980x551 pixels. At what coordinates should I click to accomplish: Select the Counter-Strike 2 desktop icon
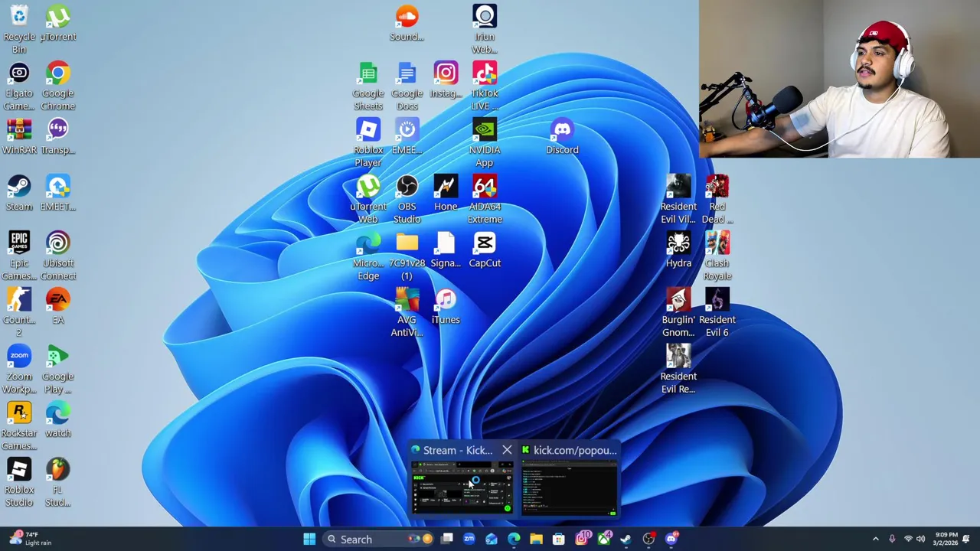[19, 312]
